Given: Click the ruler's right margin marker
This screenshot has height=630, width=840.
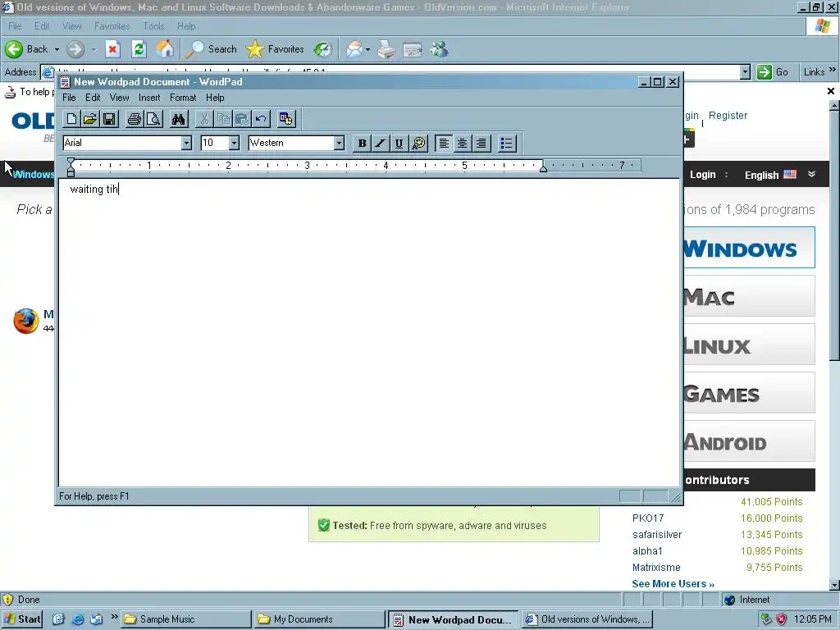Looking at the screenshot, I should [543, 168].
